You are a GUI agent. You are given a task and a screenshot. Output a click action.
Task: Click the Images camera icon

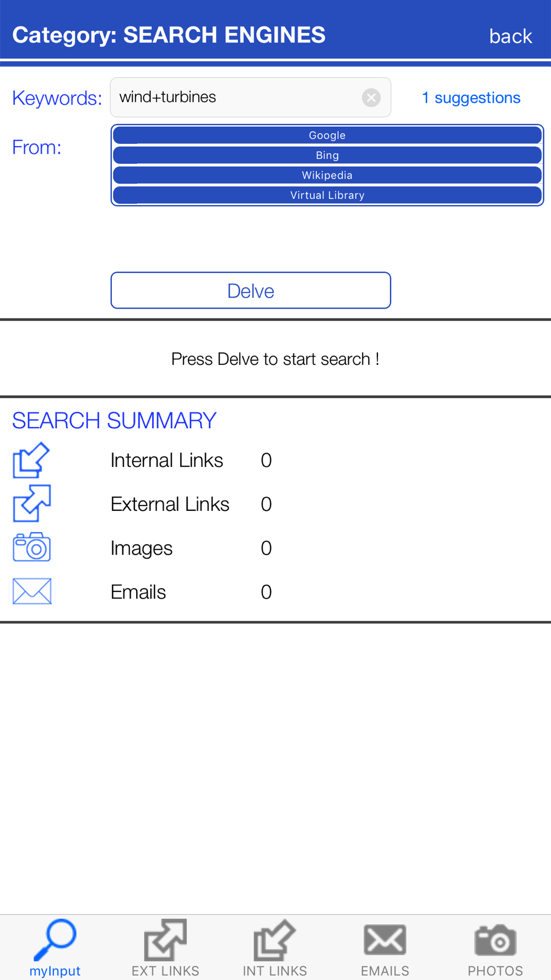pos(31,547)
